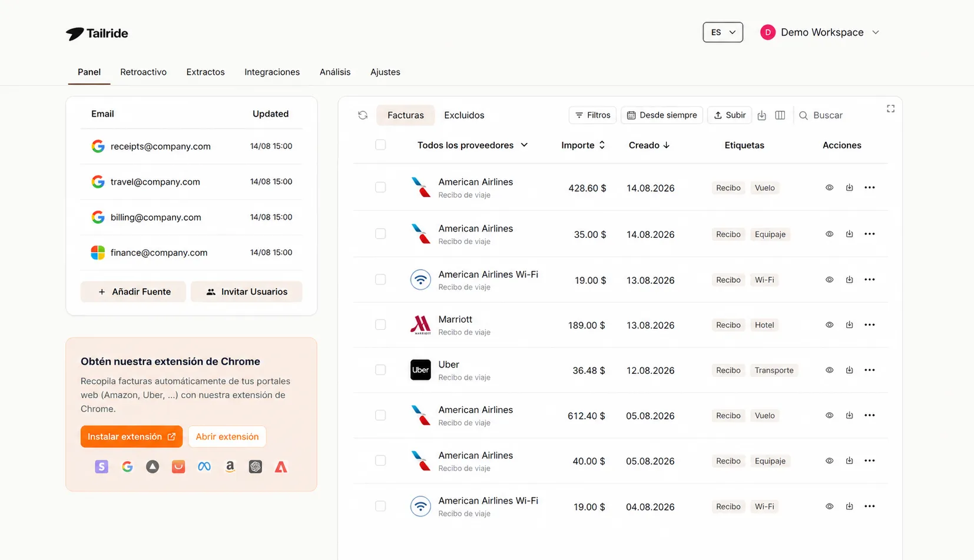The image size is (974, 560).
Task: Open more actions for 612.40 $ receipt
Action: click(x=870, y=415)
